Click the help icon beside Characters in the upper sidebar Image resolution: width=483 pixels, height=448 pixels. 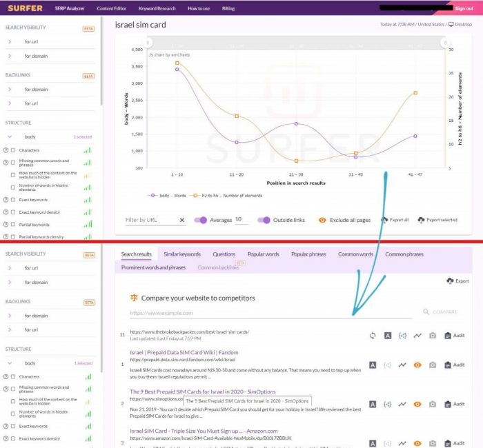[6, 150]
